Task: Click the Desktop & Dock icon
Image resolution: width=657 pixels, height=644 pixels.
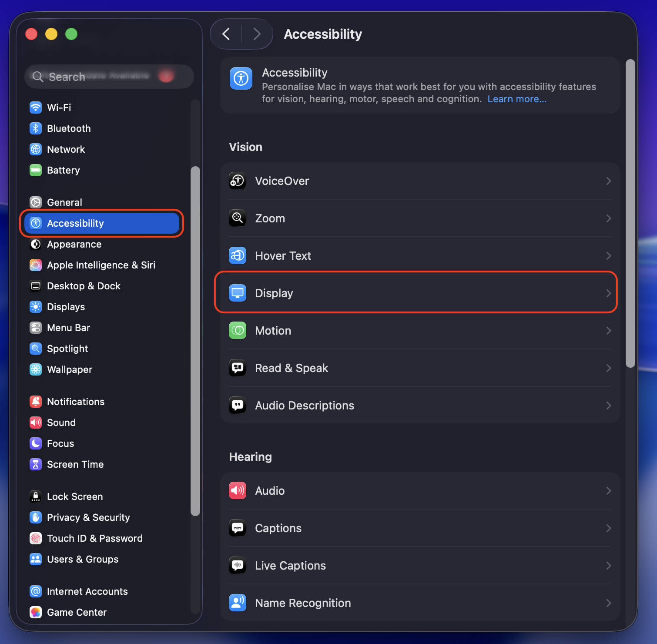Action: point(36,285)
